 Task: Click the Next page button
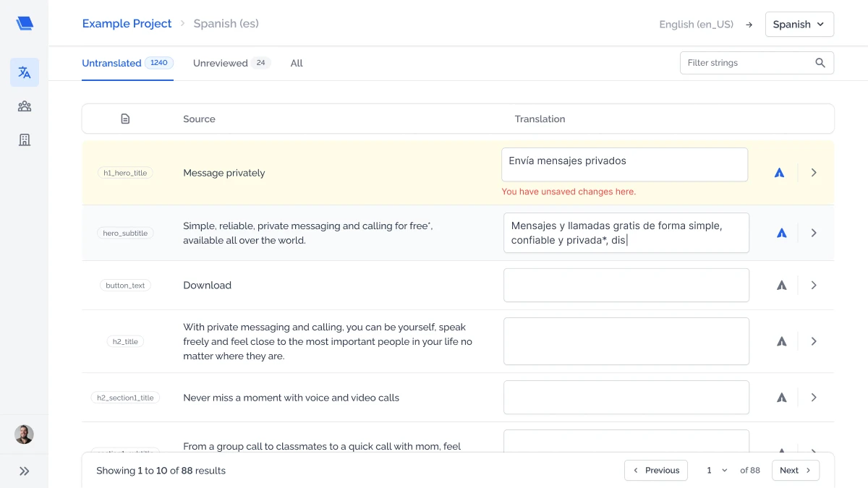(x=796, y=470)
